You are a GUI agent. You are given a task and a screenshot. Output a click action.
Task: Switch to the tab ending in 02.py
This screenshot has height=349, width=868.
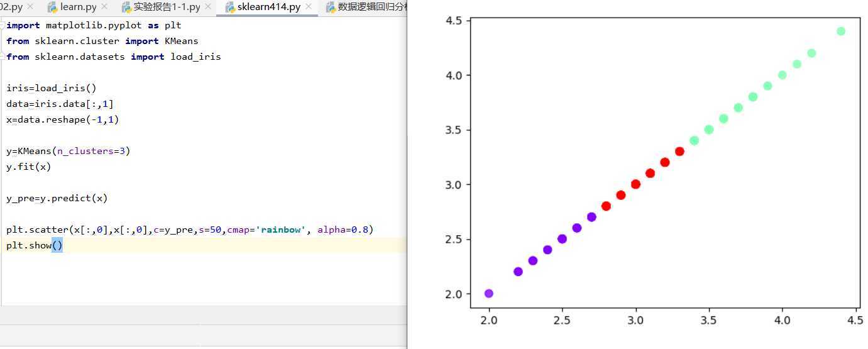click(x=11, y=8)
